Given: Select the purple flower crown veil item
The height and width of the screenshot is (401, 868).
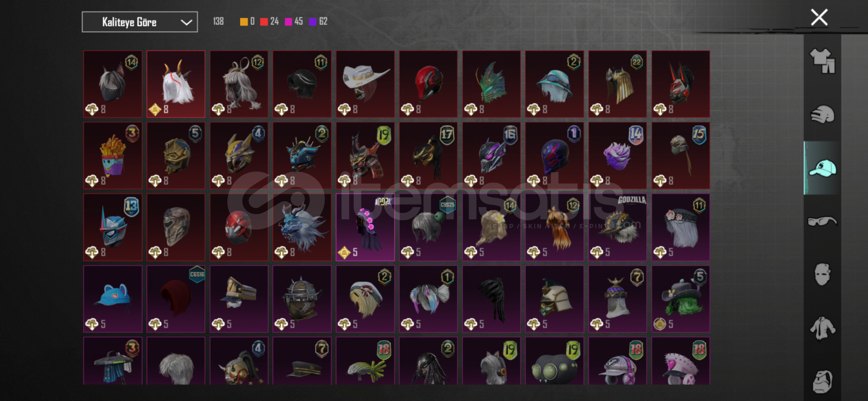Looking at the screenshot, I should click(x=365, y=227).
